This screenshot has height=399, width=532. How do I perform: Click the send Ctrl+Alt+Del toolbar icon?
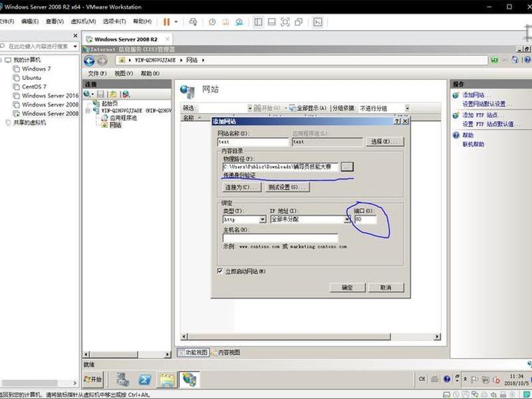tap(193, 22)
